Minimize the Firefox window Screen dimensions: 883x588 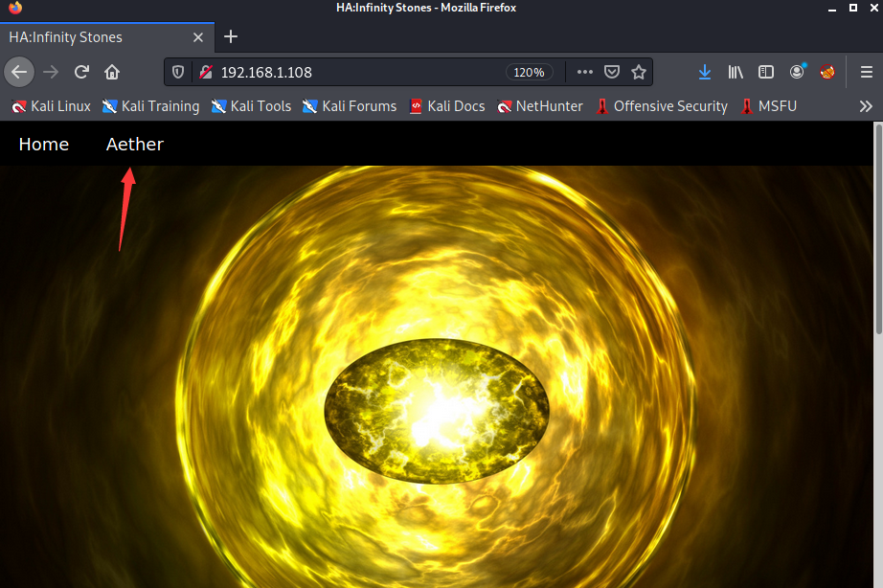pyautogui.click(x=831, y=8)
